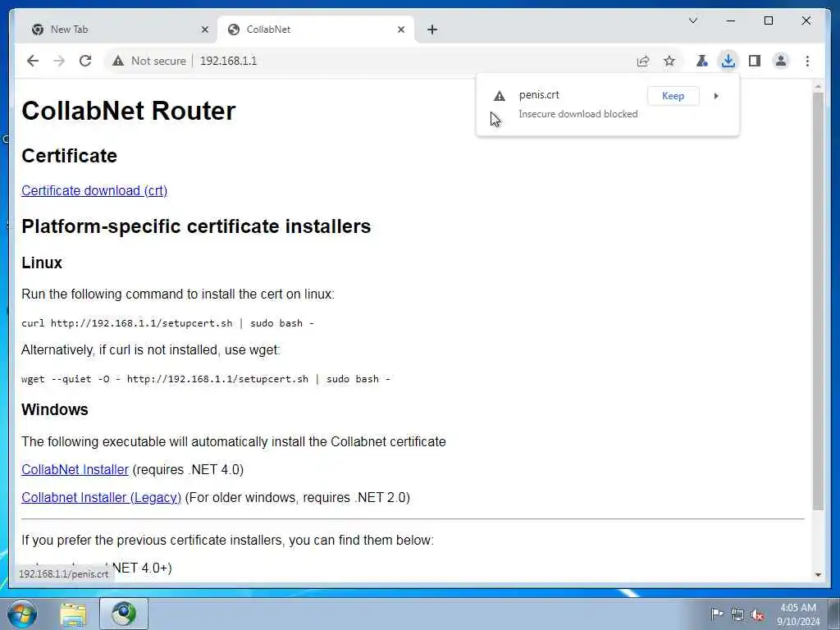Open a new browser tab
Viewport: 840px width, 630px height.
pyautogui.click(x=432, y=30)
